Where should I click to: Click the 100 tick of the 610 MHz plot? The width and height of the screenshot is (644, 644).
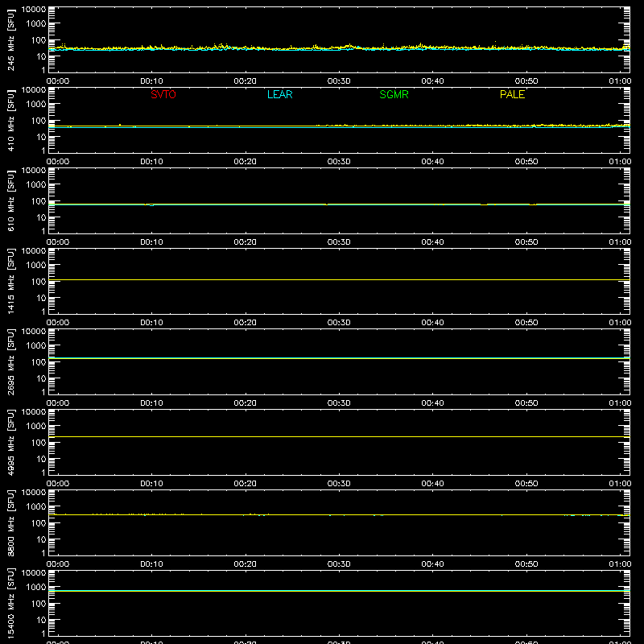click(x=39, y=201)
